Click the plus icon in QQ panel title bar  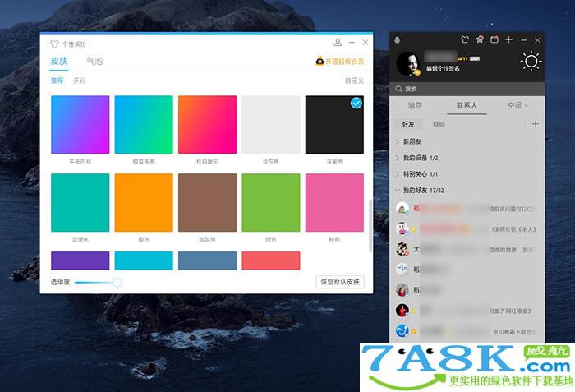tap(509, 39)
